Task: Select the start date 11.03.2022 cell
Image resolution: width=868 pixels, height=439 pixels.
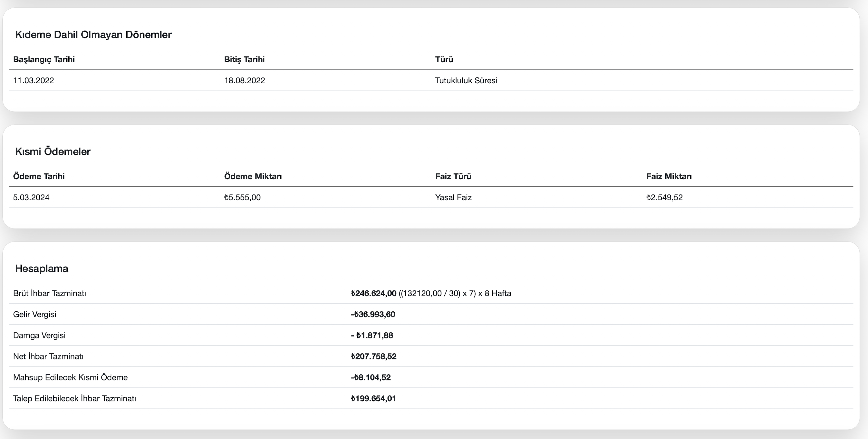Action: [x=33, y=81]
